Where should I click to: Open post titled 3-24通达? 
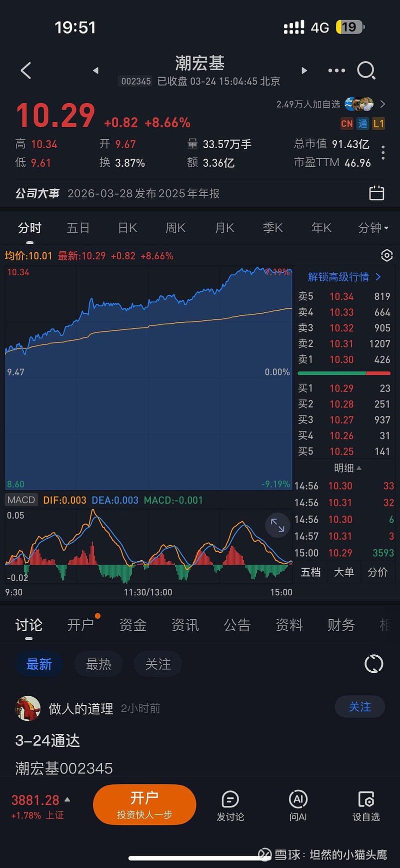coord(47,740)
